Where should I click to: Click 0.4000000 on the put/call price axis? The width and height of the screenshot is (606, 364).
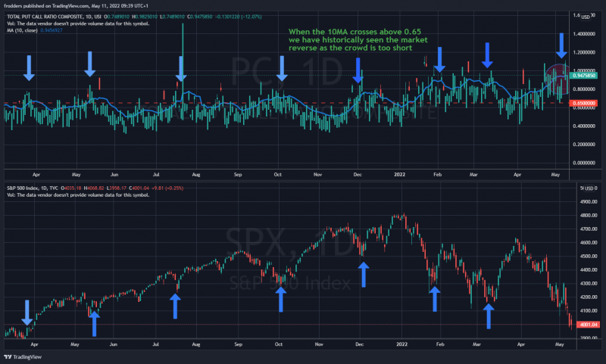(583, 126)
